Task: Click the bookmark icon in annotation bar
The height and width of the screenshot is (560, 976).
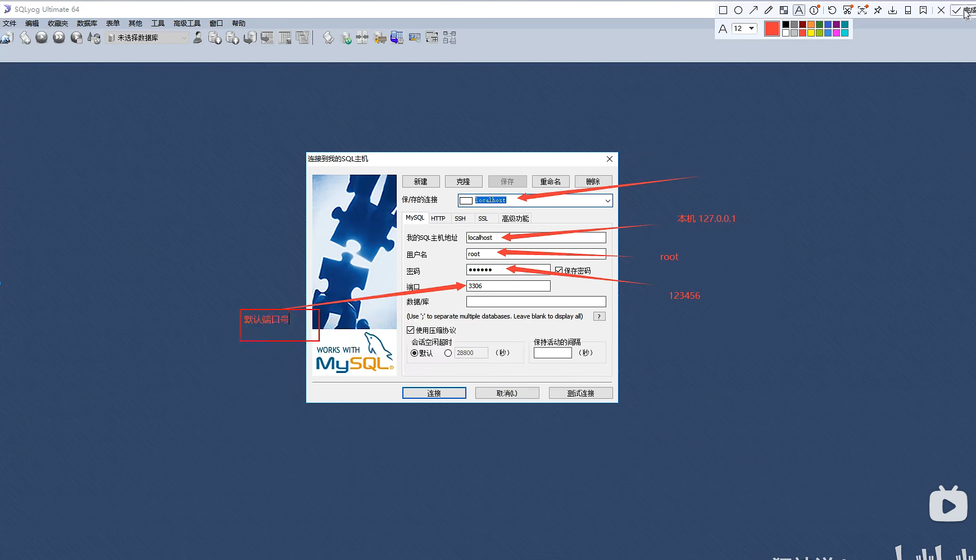Action: 923,10
